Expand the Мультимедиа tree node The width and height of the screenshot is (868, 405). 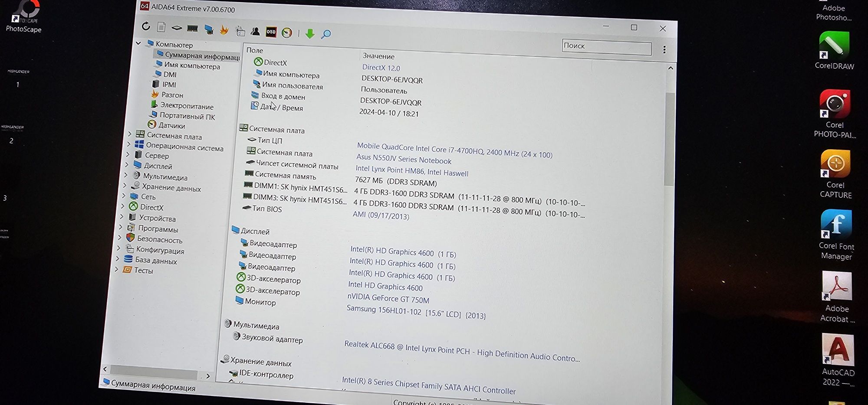pyautogui.click(x=125, y=175)
